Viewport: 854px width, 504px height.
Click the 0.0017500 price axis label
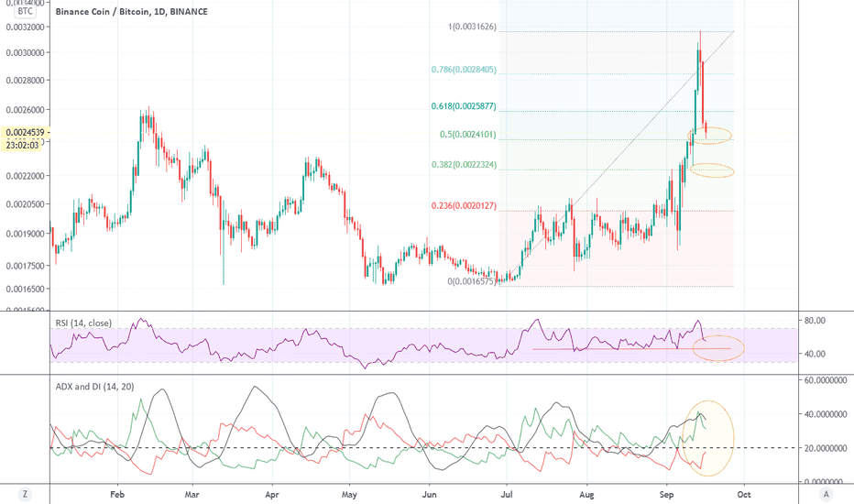tap(25, 266)
